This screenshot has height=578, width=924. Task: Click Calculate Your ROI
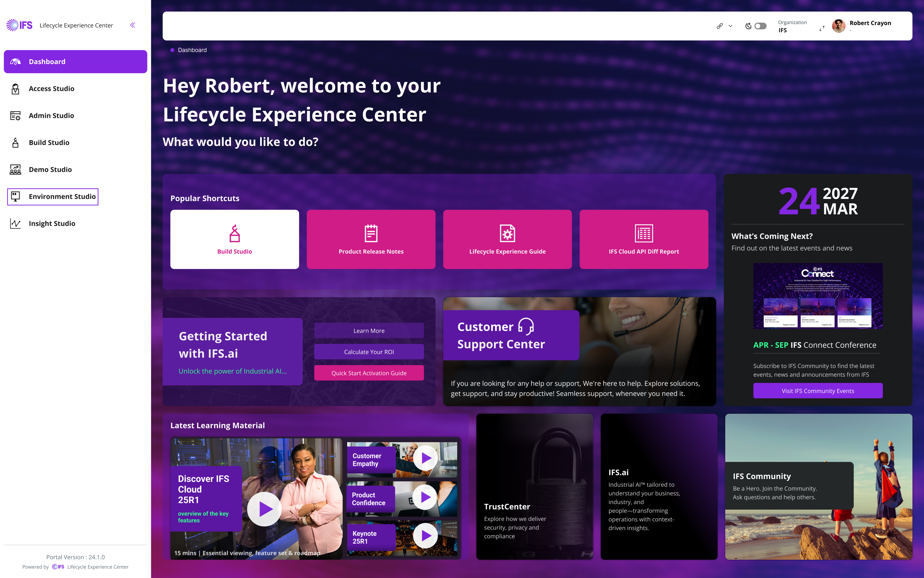(x=369, y=352)
